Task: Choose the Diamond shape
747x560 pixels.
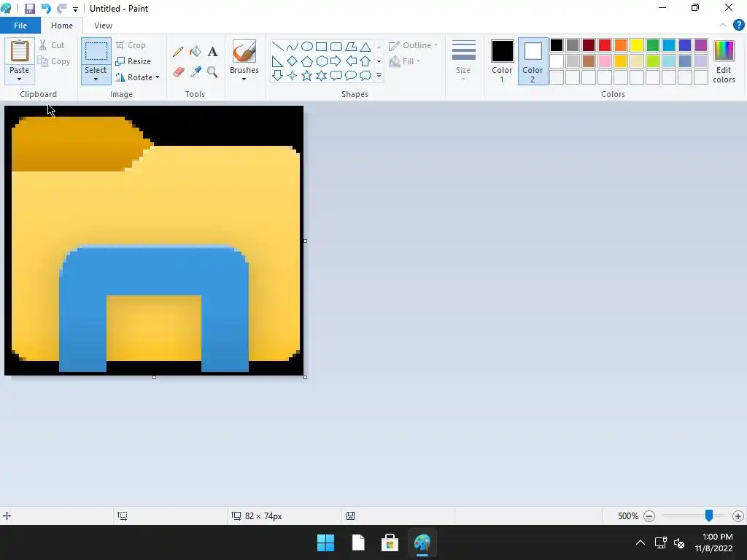Action: click(293, 61)
